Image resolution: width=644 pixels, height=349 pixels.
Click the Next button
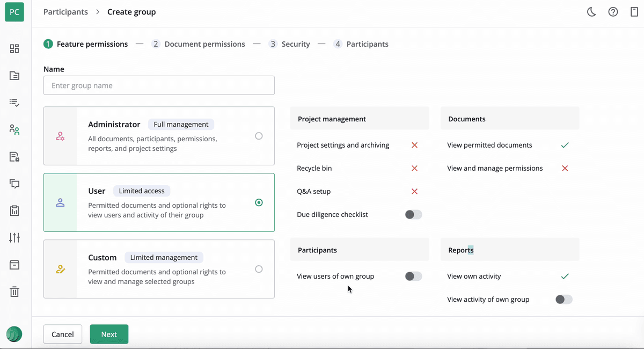coord(109,334)
